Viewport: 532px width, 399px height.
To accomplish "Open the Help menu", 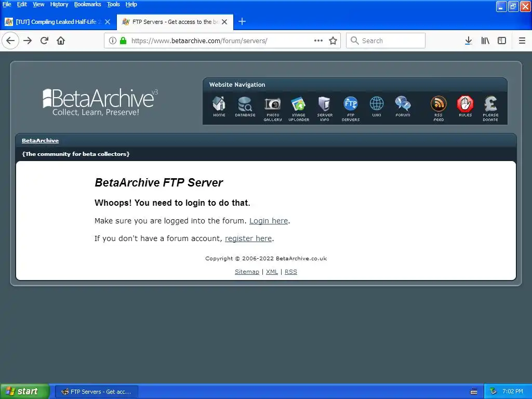I will [131, 4].
